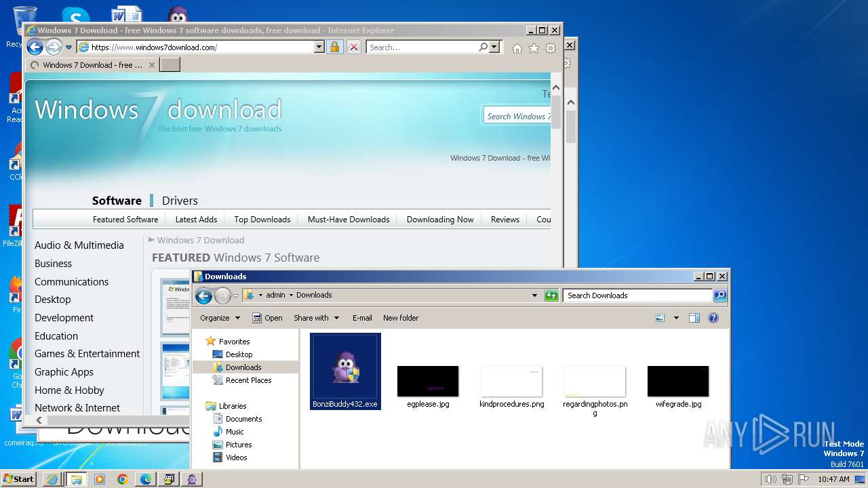Click Windows 7 Download breadcrumb link

[201, 240]
